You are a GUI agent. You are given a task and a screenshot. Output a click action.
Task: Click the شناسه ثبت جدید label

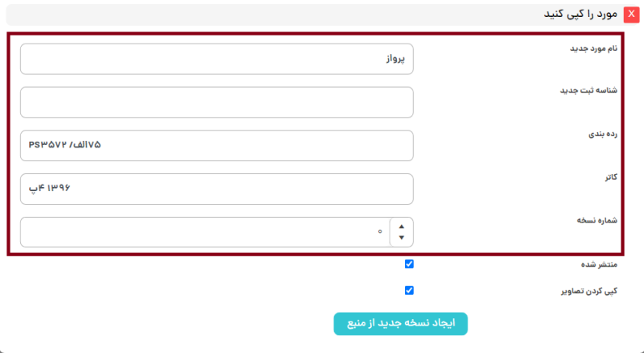[588, 90]
